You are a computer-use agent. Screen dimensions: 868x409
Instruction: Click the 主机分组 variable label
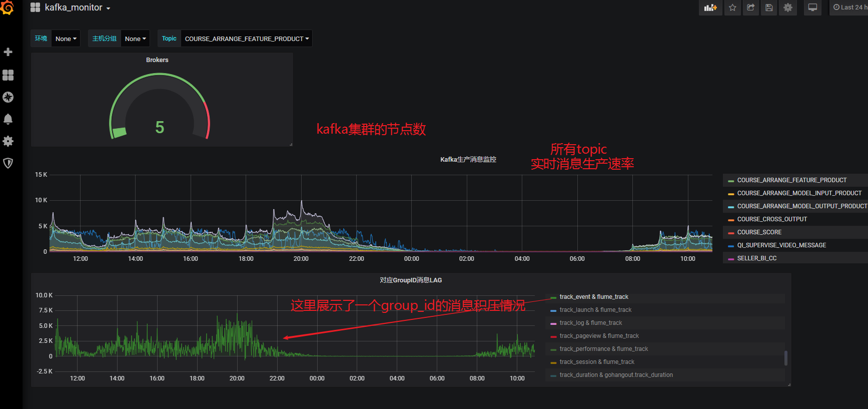point(105,39)
